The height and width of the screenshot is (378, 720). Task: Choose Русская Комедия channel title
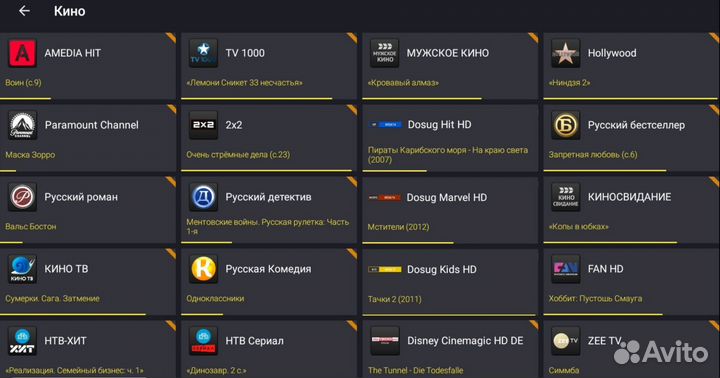point(268,269)
